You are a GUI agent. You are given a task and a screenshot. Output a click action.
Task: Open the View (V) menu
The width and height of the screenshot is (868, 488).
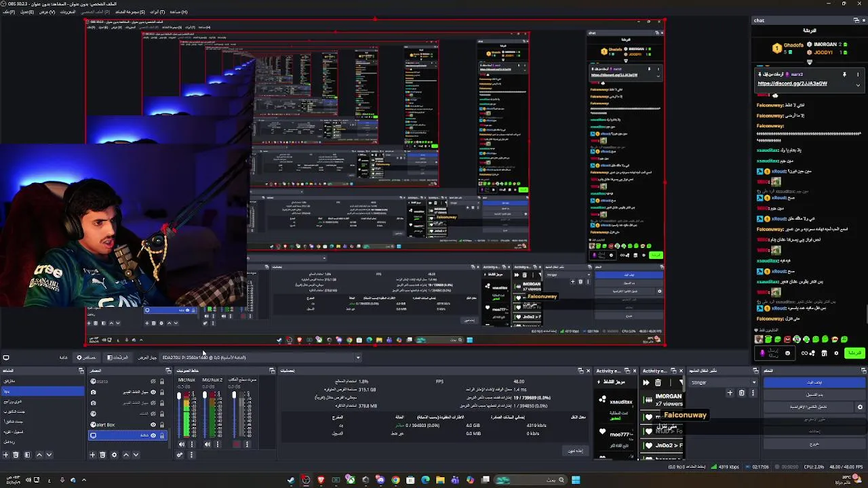point(47,12)
